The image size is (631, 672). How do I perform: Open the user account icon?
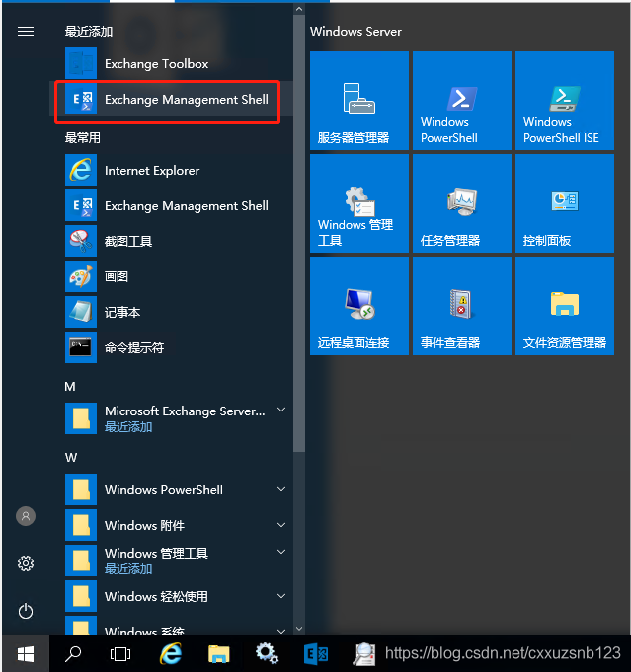click(26, 516)
